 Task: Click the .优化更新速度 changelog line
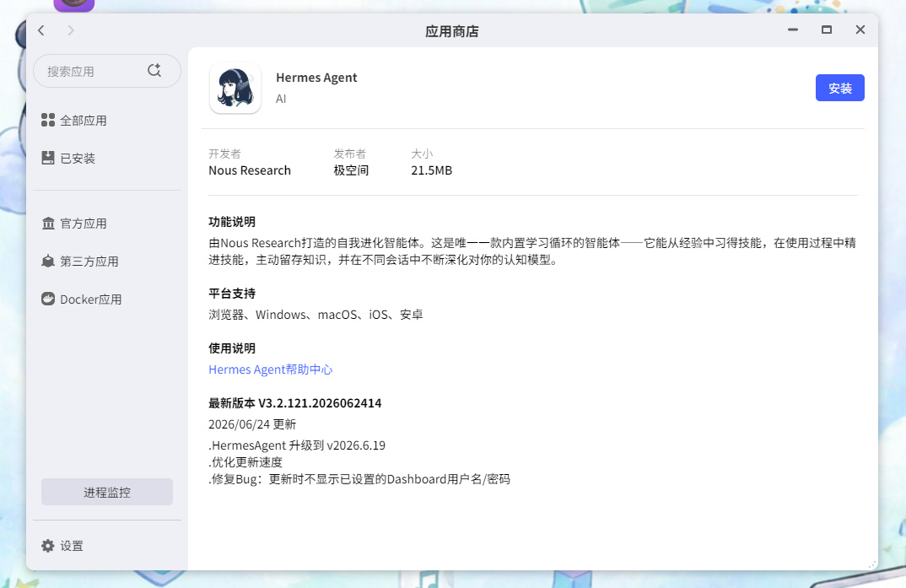click(245, 462)
